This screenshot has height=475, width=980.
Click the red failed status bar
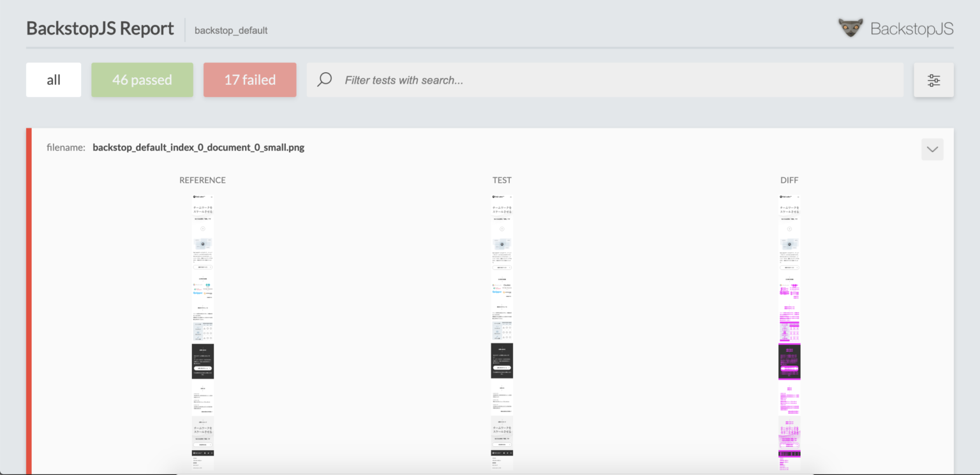pos(29,300)
